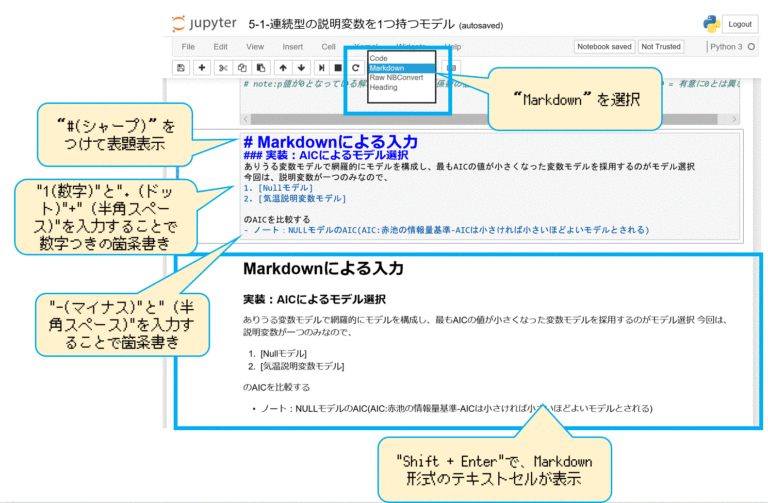Restart the kernel icon
The width and height of the screenshot is (768, 503).
pyautogui.click(x=355, y=67)
